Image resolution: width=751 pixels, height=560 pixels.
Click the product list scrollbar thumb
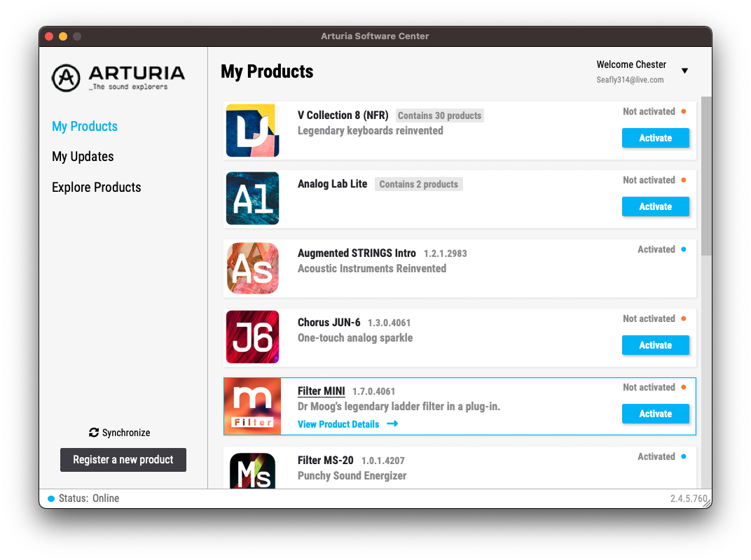pos(706,176)
